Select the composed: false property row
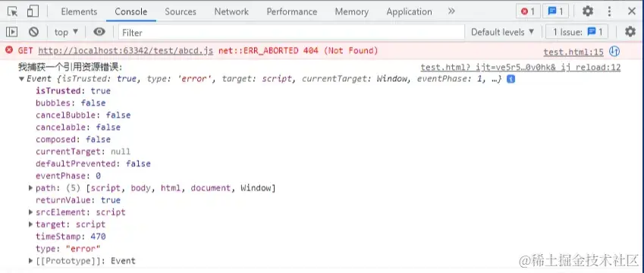 click(73, 140)
